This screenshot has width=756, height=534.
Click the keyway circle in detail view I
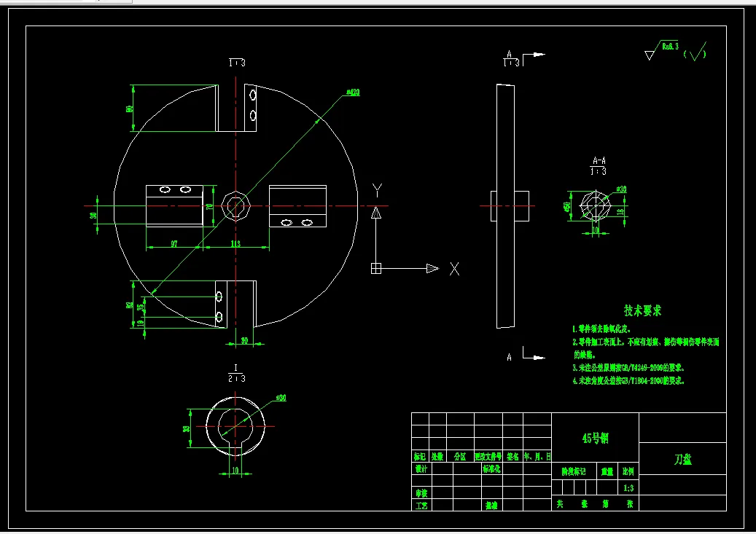[x=235, y=426]
